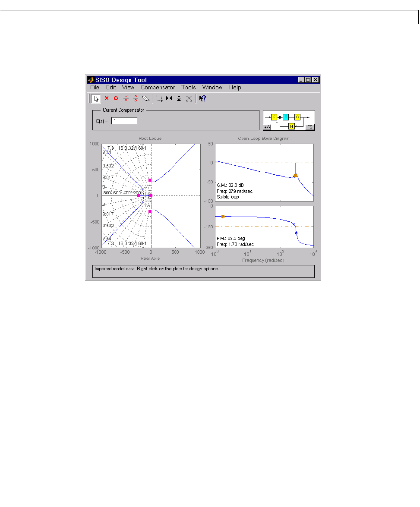Click the 'Current Compensator' panel label

point(123,110)
